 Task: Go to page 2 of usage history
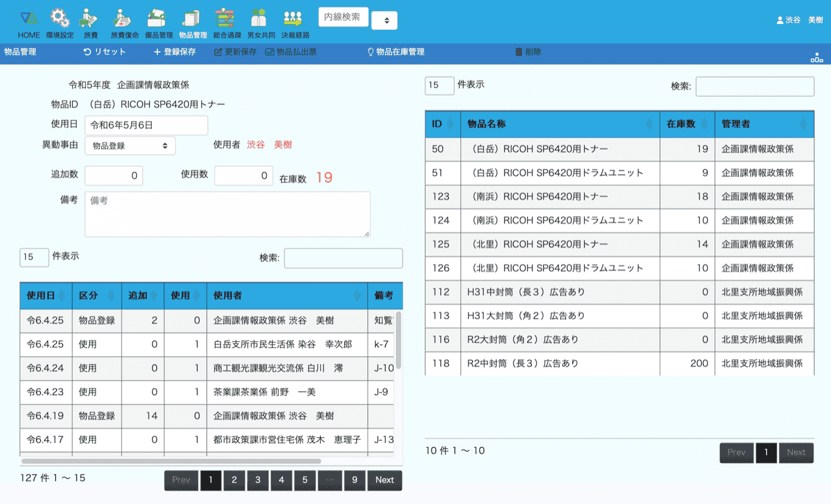tap(234, 480)
